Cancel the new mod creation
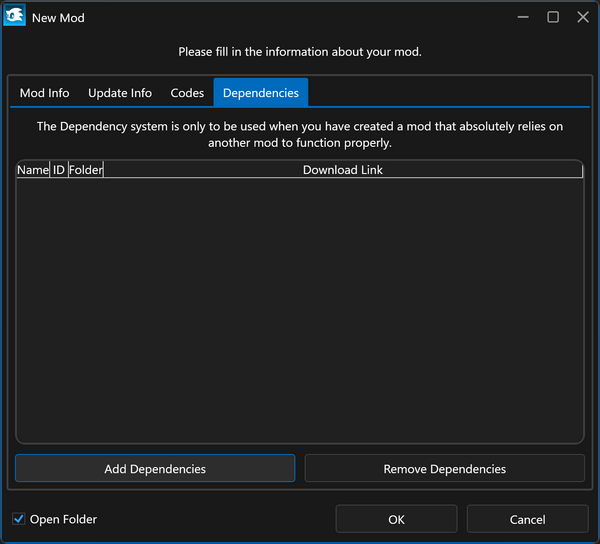Viewport: 600px width, 544px height. pos(527,519)
